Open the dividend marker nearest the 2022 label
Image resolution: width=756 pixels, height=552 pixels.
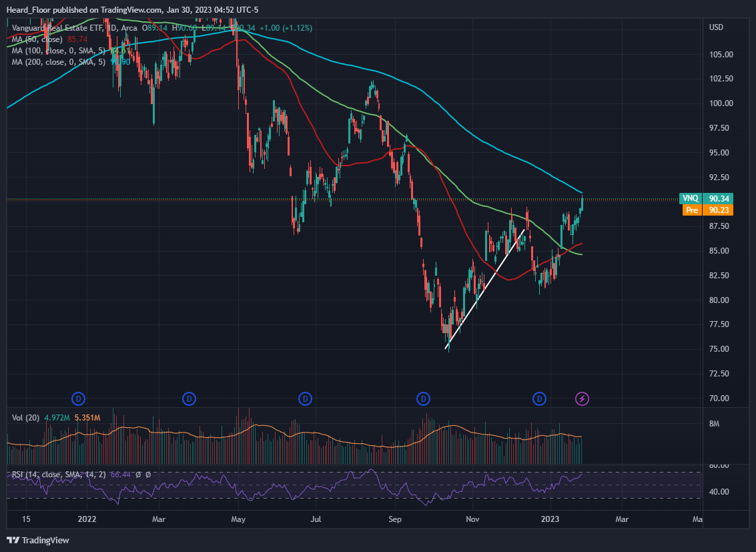click(x=79, y=398)
